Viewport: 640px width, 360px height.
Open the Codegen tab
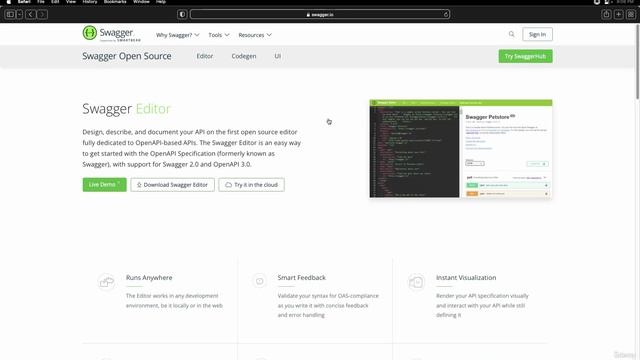coord(244,56)
